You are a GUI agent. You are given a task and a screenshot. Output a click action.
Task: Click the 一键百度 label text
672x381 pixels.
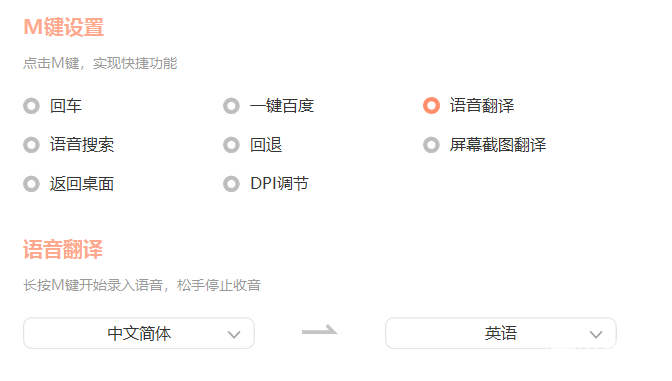pos(282,106)
